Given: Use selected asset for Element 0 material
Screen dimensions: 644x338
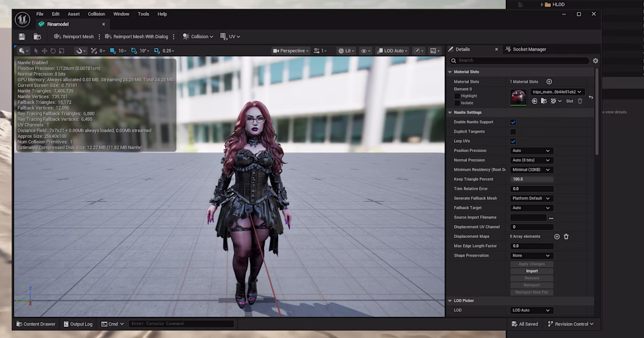Looking at the screenshot, I should pos(535,101).
